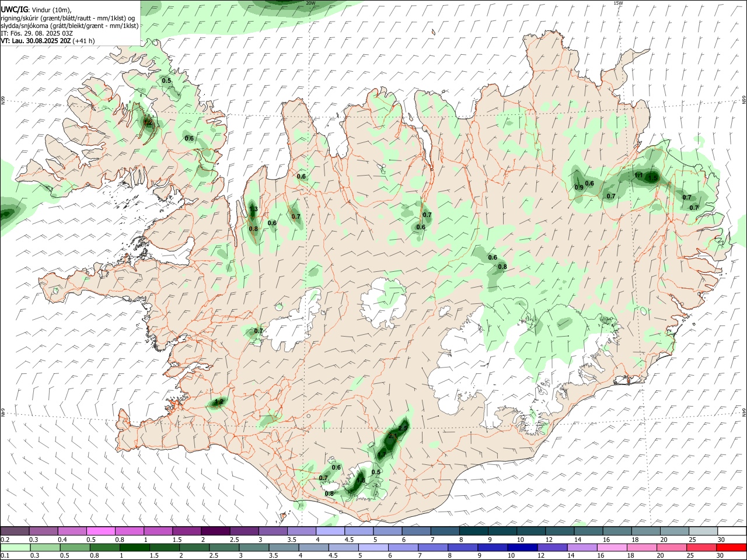The image size is (747, 560).
Task: Select the light grey 25–30 snow legend swatch
Action: tap(703, 531)
